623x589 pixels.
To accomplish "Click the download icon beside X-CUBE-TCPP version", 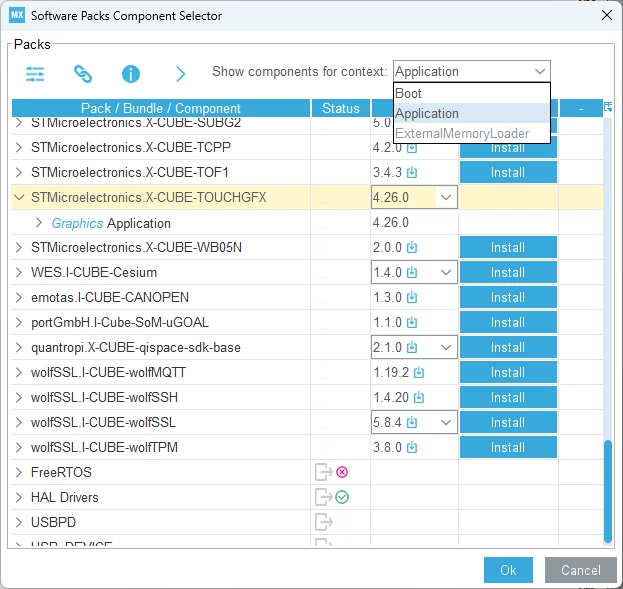I will tap(412, 148).
